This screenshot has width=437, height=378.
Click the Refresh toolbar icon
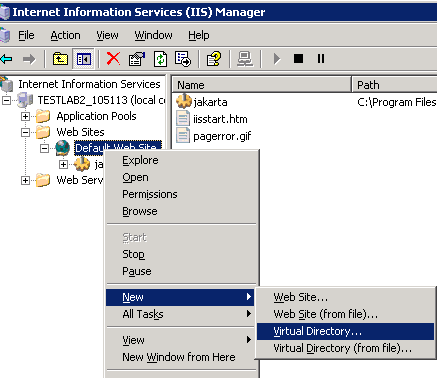click(x=160, y=59)
